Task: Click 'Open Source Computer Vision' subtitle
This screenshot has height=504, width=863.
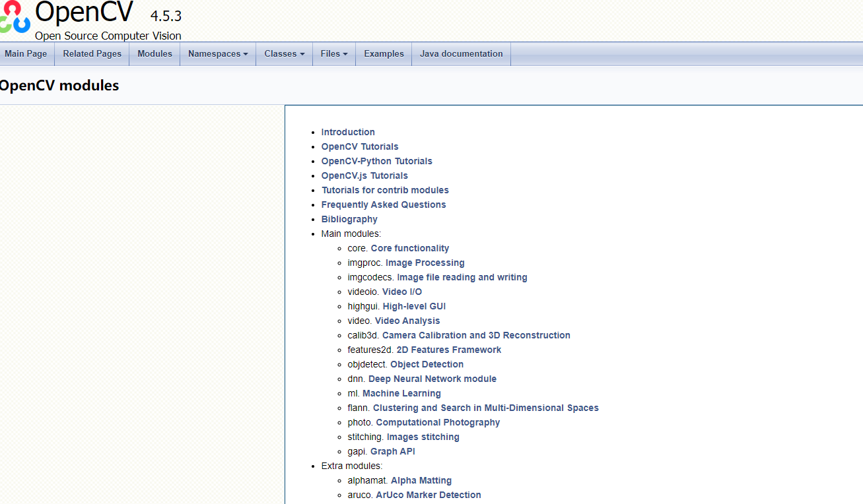Action: (108, 36)
